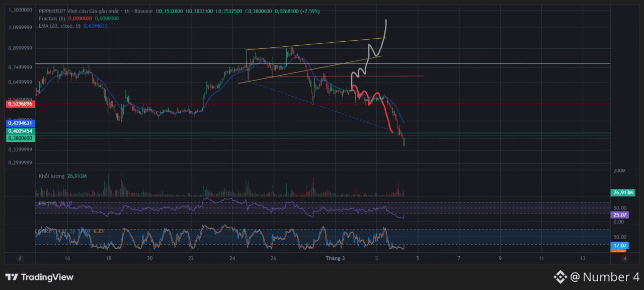The height and width of the screenshot is (290, 644).
Task: Click date 7 on time axis
Action: (459, 258)
